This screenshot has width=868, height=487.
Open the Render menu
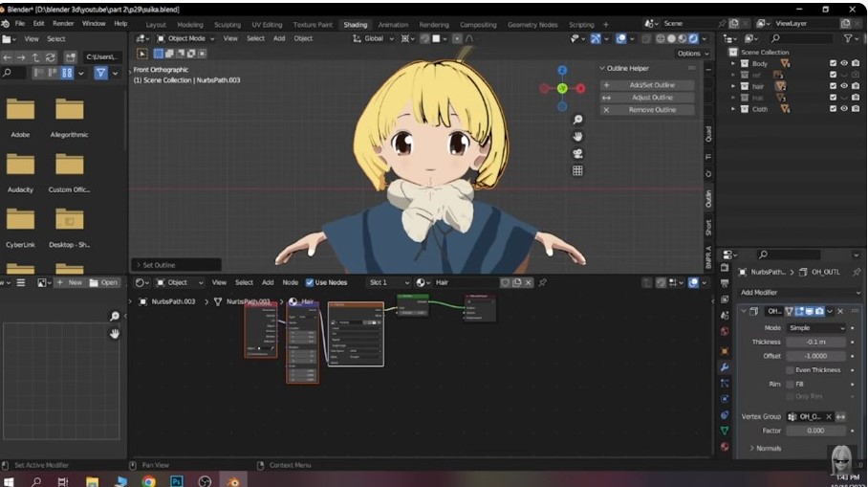63,24
